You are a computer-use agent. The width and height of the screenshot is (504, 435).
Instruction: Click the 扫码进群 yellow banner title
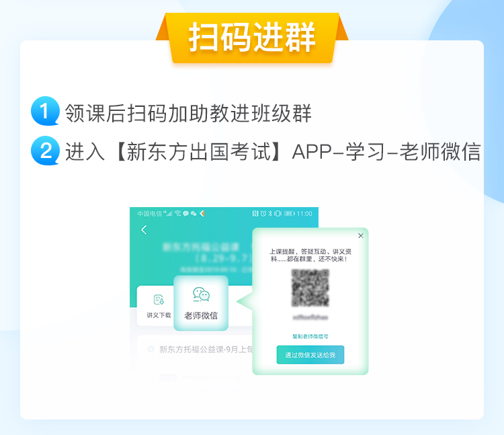pos(252,38)
